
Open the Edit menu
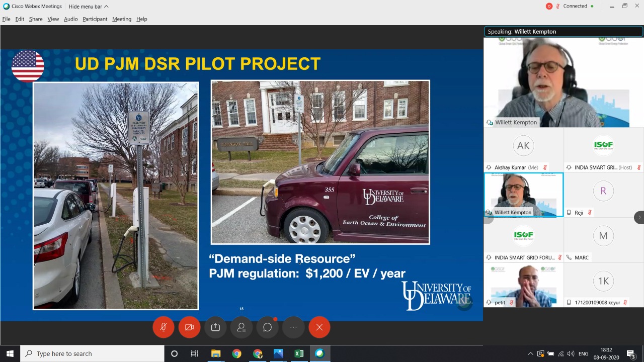pos(20,19)
